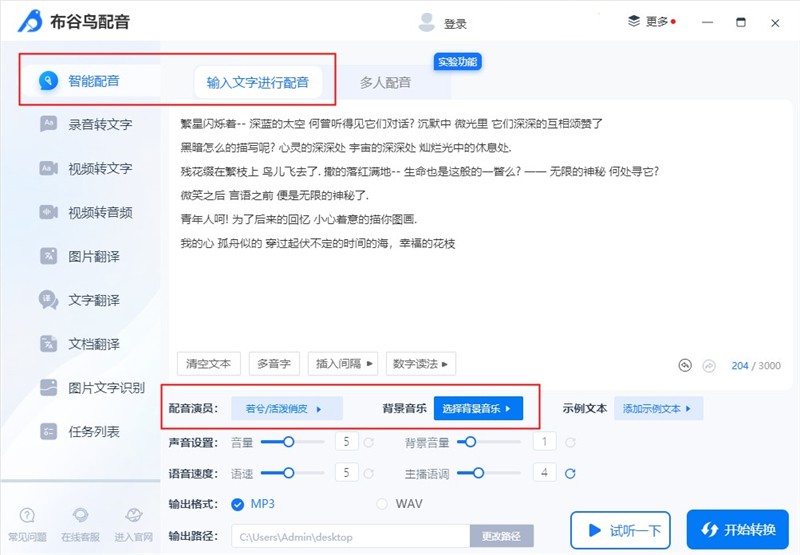Click the output path field
The height and width of the screenshot is (555, 800).
click(351, 537)
